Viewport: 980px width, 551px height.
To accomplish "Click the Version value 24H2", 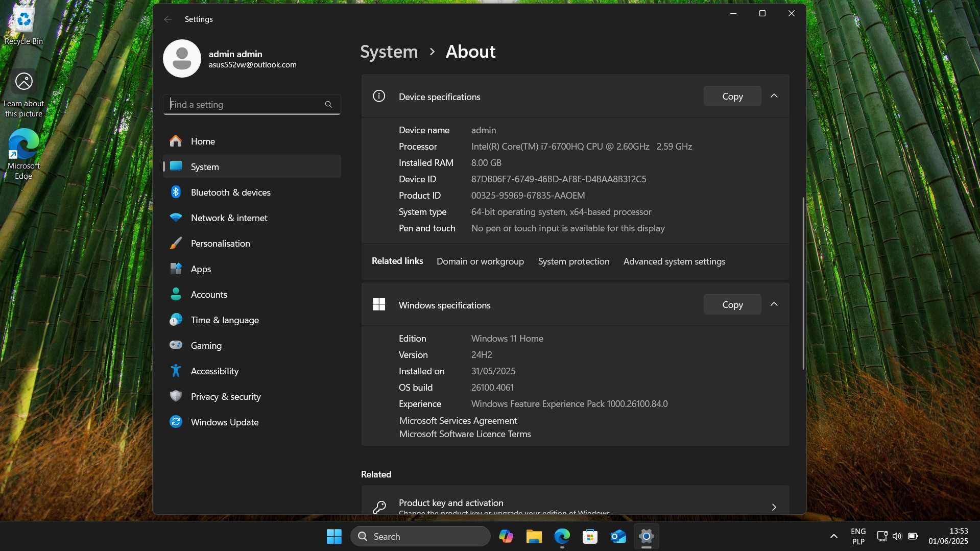I will click(482, 354).
